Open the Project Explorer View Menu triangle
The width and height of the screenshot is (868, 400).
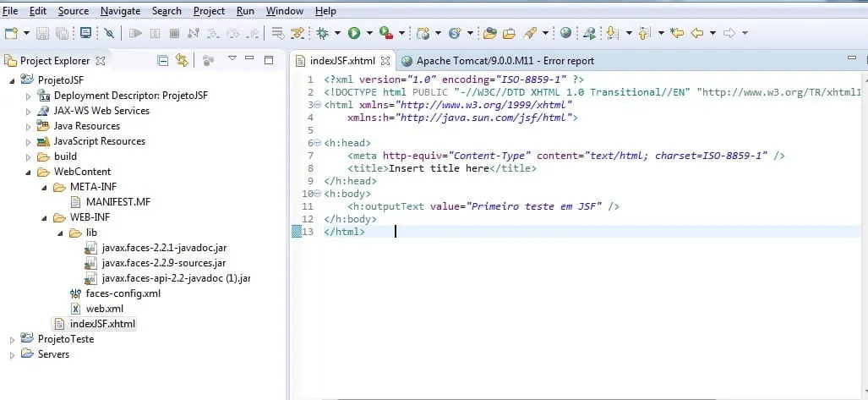coord(232,58)
